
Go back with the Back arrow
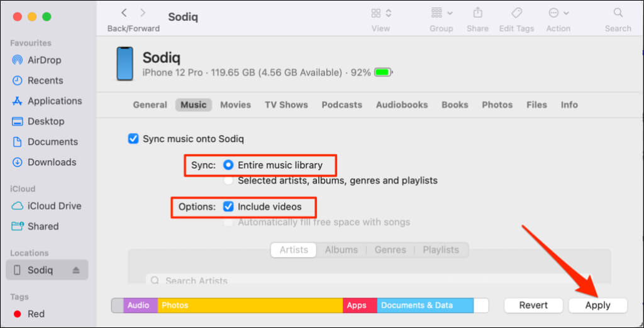(124, 13)
